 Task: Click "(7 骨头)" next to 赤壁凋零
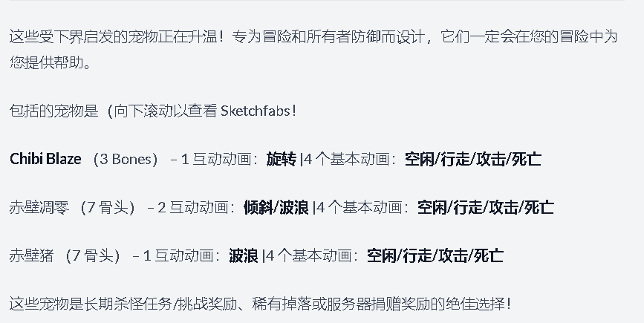[x=108, y=207]
